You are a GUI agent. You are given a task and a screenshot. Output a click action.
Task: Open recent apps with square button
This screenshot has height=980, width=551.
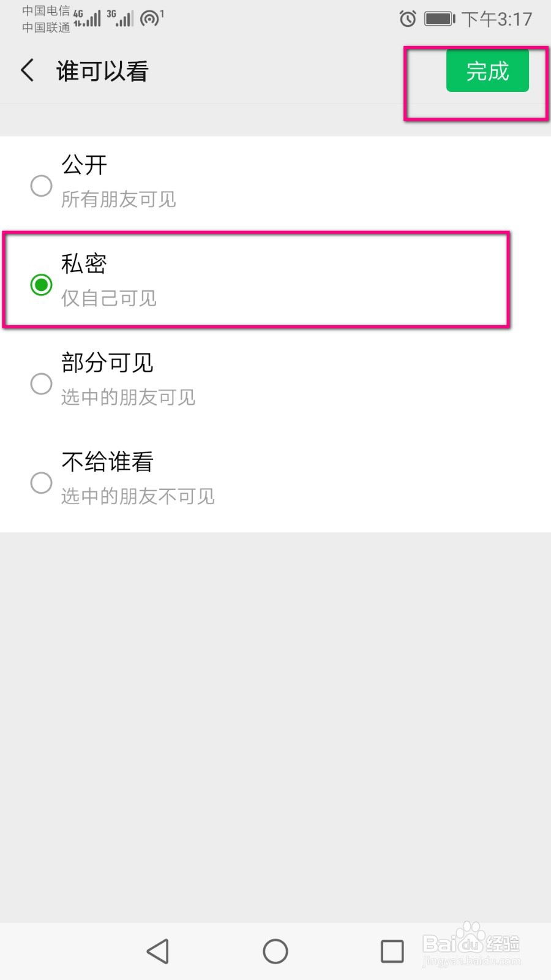click(392, 951)
